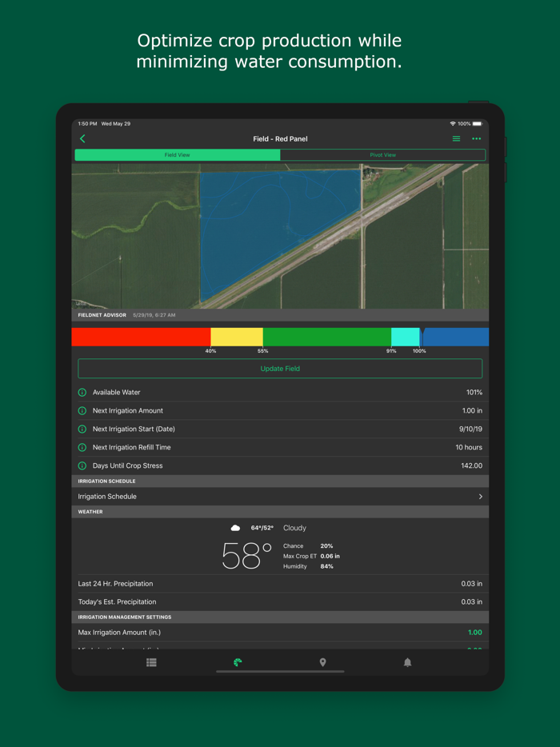Tap the current water level marker on the bar

(422, 337)
